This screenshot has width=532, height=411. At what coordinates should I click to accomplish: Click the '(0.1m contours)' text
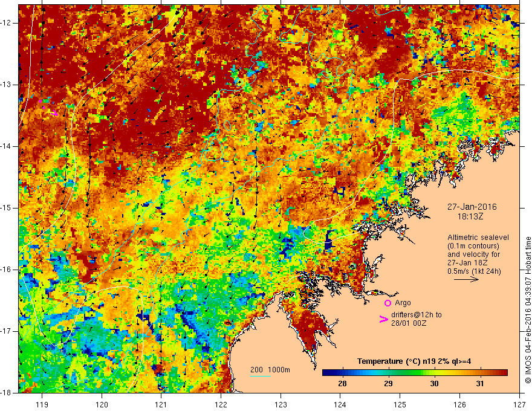pyautogui.click(x=473, y=246)
